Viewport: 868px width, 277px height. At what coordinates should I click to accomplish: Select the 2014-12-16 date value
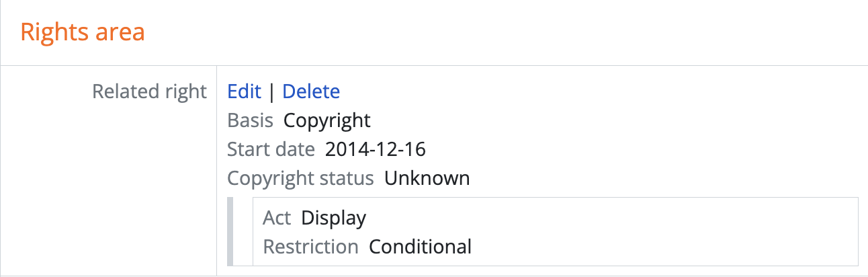tap(375, 149)
